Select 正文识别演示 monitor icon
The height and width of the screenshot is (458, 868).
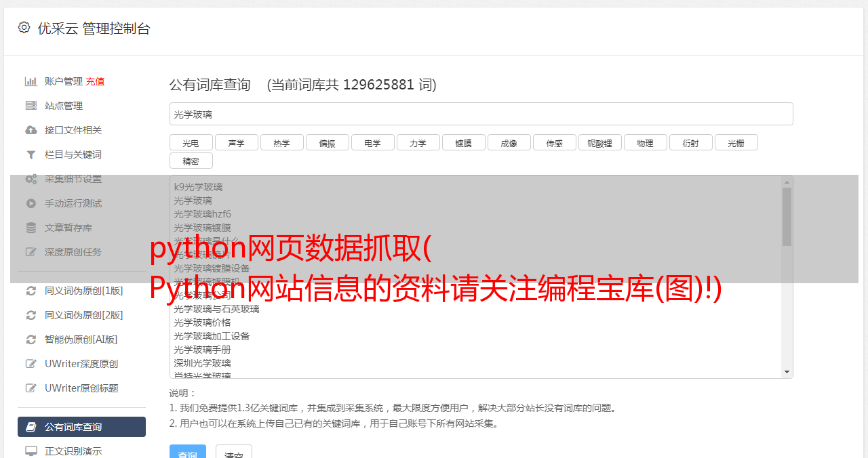click(31, 451)
